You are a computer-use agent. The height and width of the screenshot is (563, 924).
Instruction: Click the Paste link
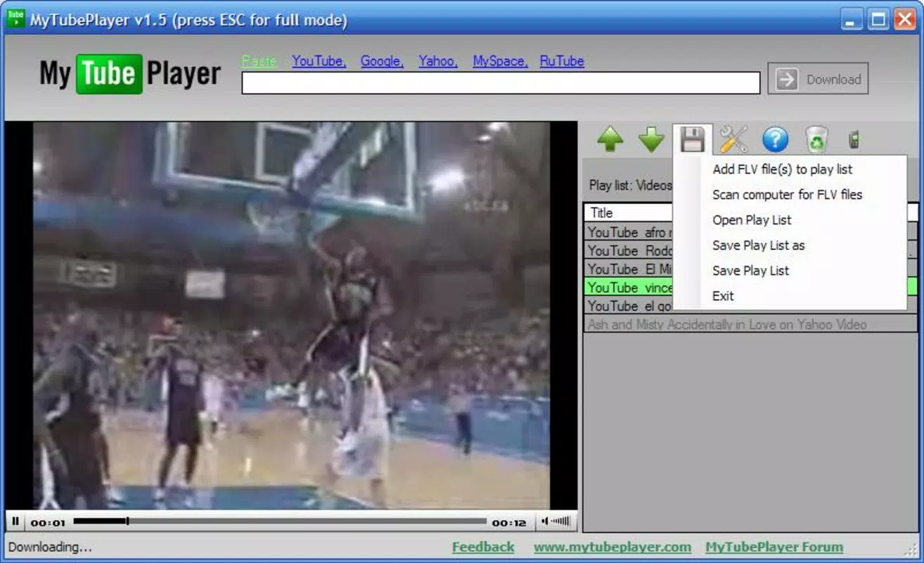tap(259, 61)
